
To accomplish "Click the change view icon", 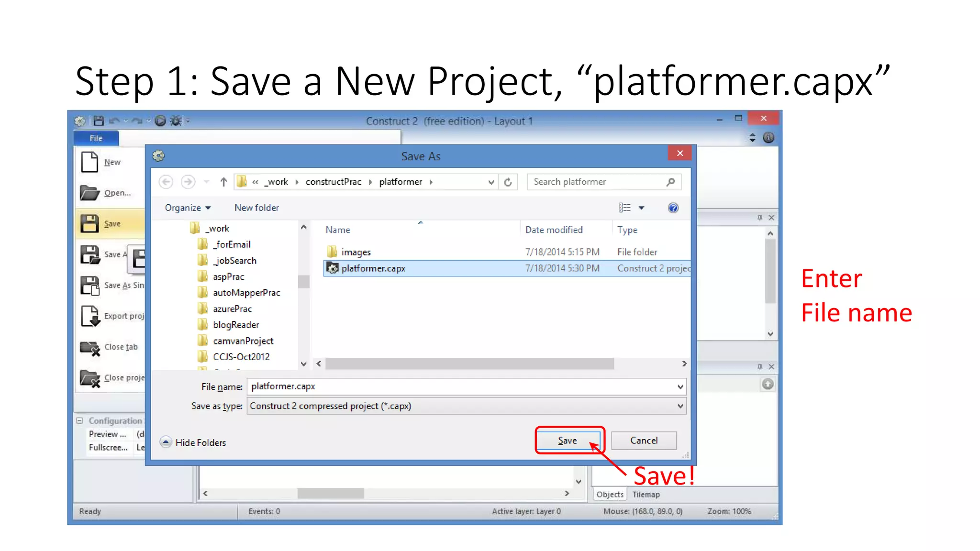I will [x=624, y=208].
